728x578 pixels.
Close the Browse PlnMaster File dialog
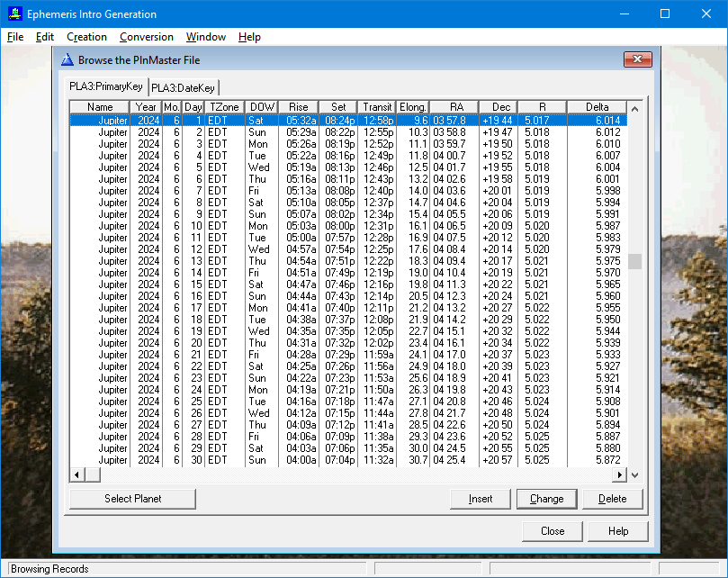(636, 60)
